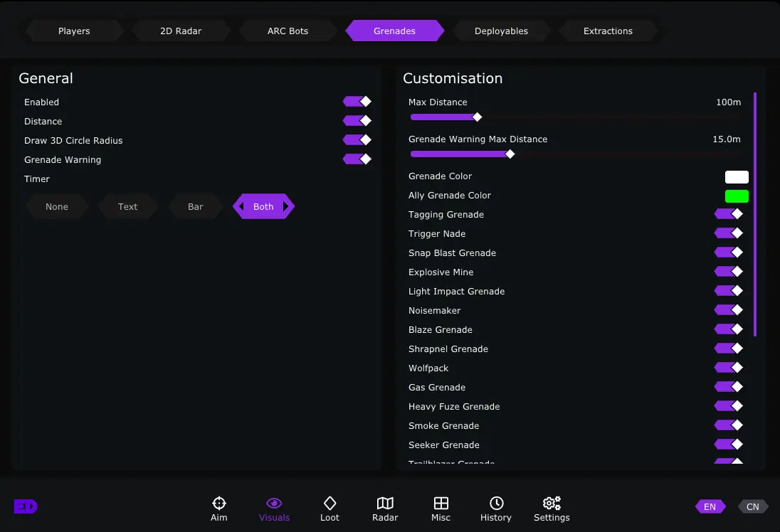Click left arrow on Both timer option
This screenshot has width=780, height=532.
click(241, 207)
